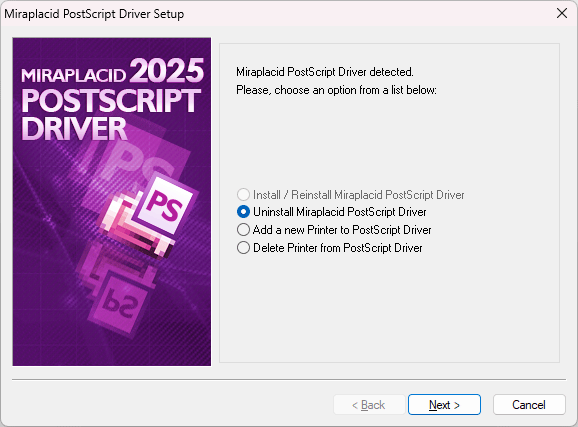Click the window title "Miraplacid PostScript Driver Setup"

[x=94, y=14]
